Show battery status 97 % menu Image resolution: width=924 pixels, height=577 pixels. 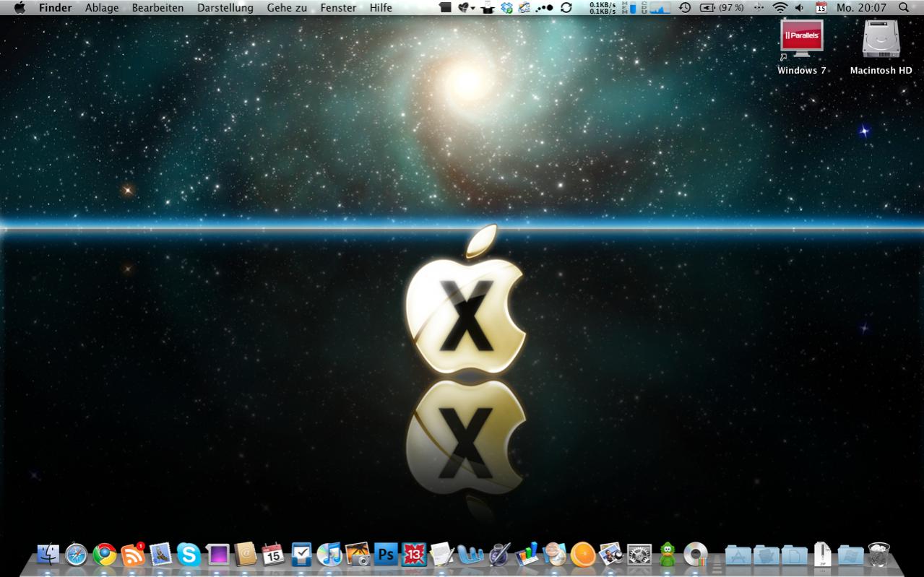point(722,7)
